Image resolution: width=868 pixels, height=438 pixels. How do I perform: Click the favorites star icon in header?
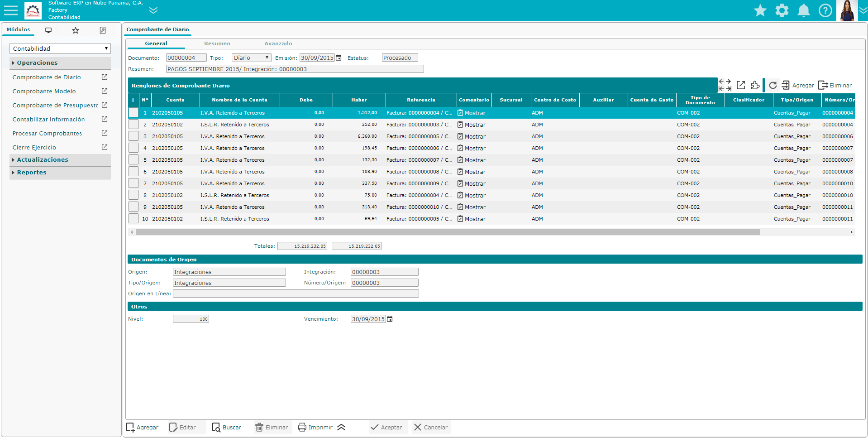(x=760, y=10)
